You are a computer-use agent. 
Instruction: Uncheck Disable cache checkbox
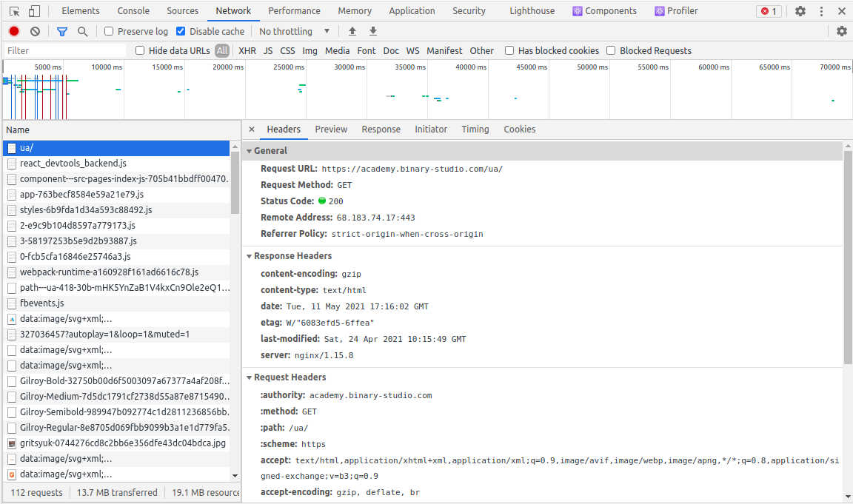[181, 32]
